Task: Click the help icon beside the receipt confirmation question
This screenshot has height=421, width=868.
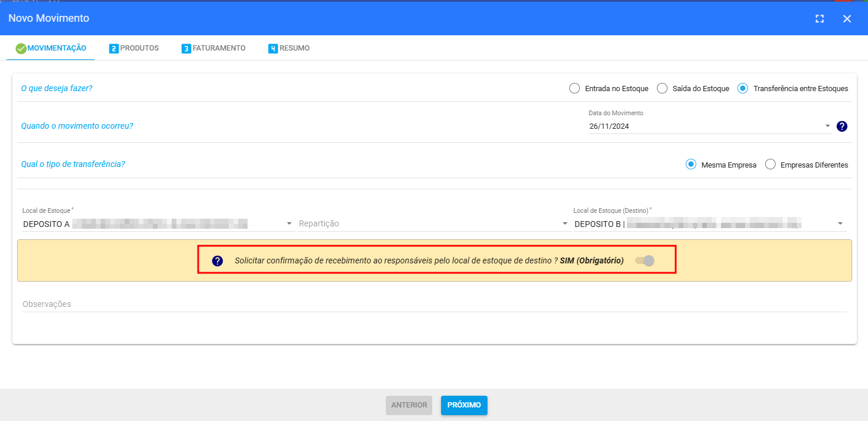Action: click(x=218, y=261)
